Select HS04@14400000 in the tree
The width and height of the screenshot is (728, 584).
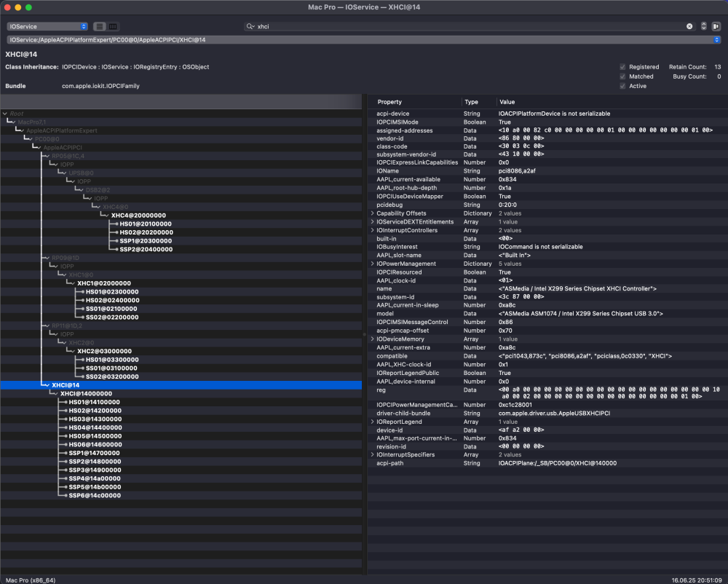click(95, 427)
